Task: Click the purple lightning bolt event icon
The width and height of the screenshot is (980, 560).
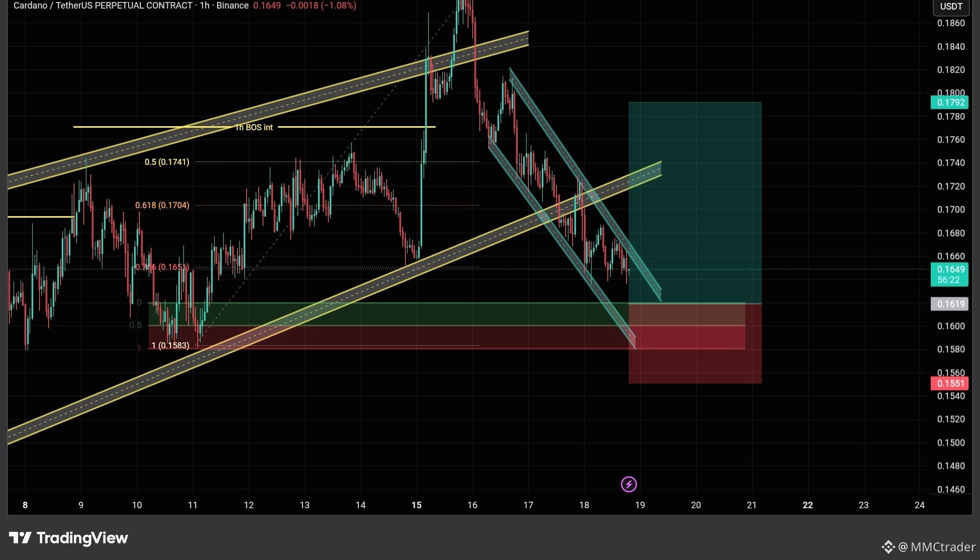Action: pyautogui.click(x=629, y=484)
